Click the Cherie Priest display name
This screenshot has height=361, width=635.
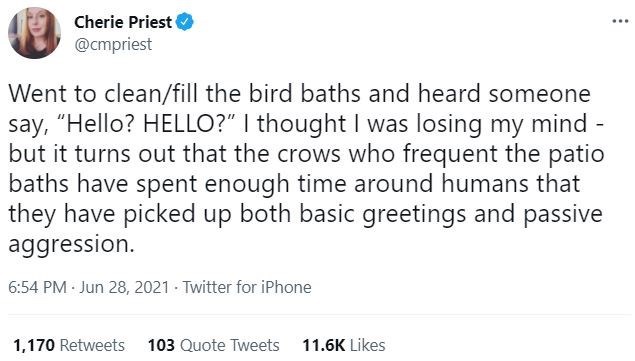point(123,22)
